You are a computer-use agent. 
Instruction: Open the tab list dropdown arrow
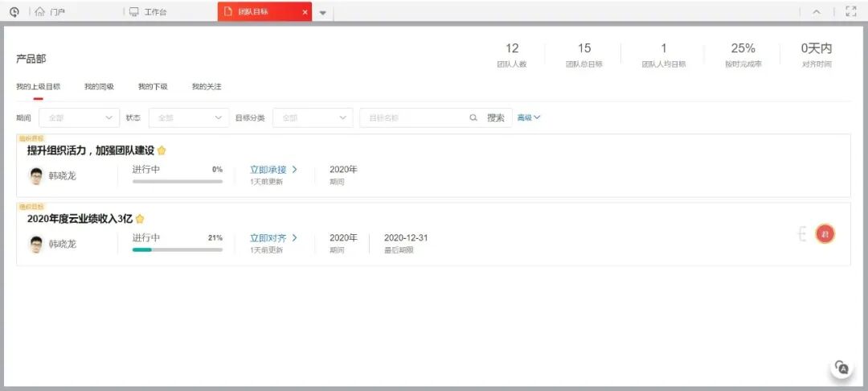point(323,13)
